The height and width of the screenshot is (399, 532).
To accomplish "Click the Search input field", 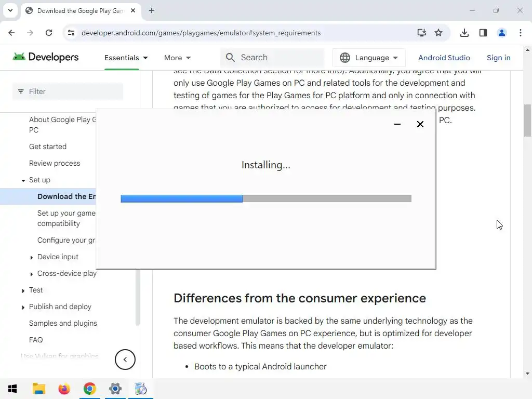I will [x=272, y=58].
